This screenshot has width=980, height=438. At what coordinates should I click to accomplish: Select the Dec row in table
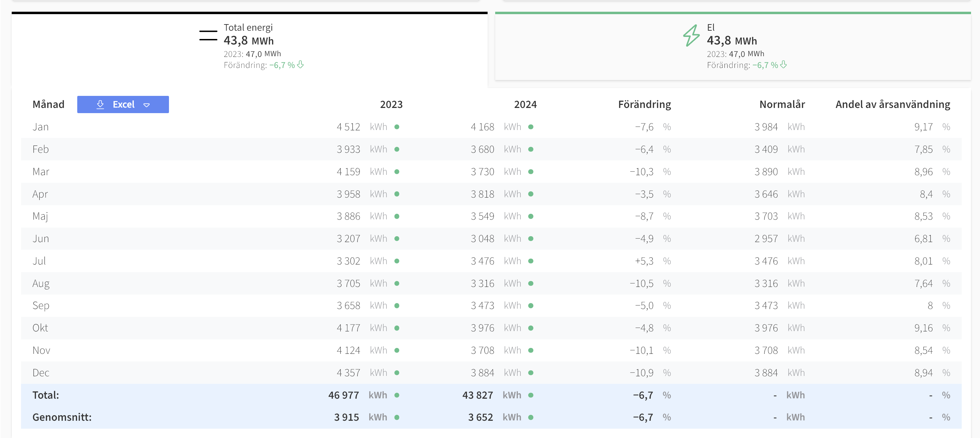point(491,372)
